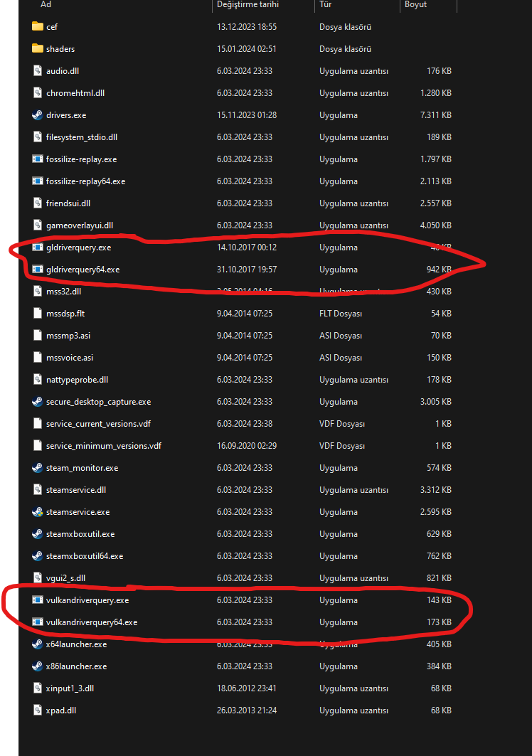
Task: Click the date 26.03.2013 21:24
Action: point(247,710)
